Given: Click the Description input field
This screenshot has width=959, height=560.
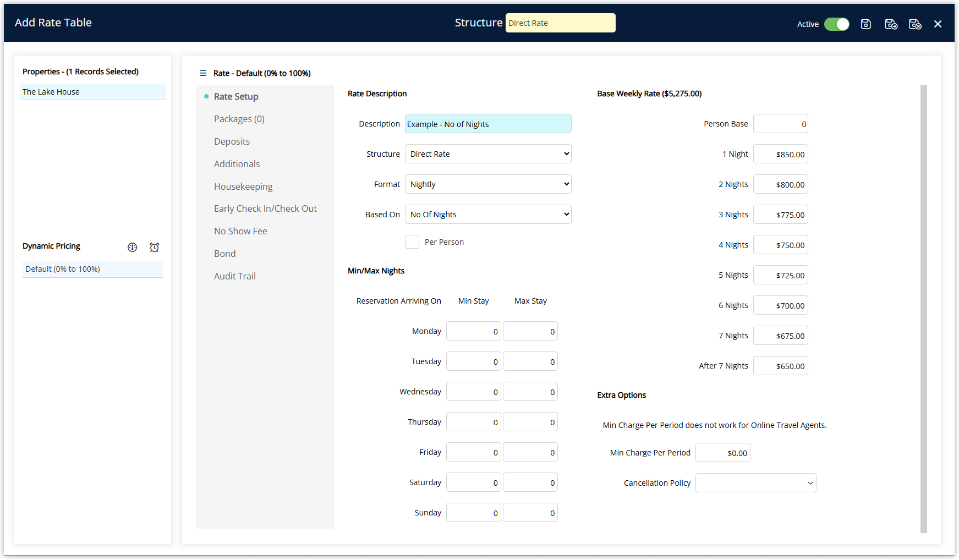Looking at the screenshot, I should point(488,124).
